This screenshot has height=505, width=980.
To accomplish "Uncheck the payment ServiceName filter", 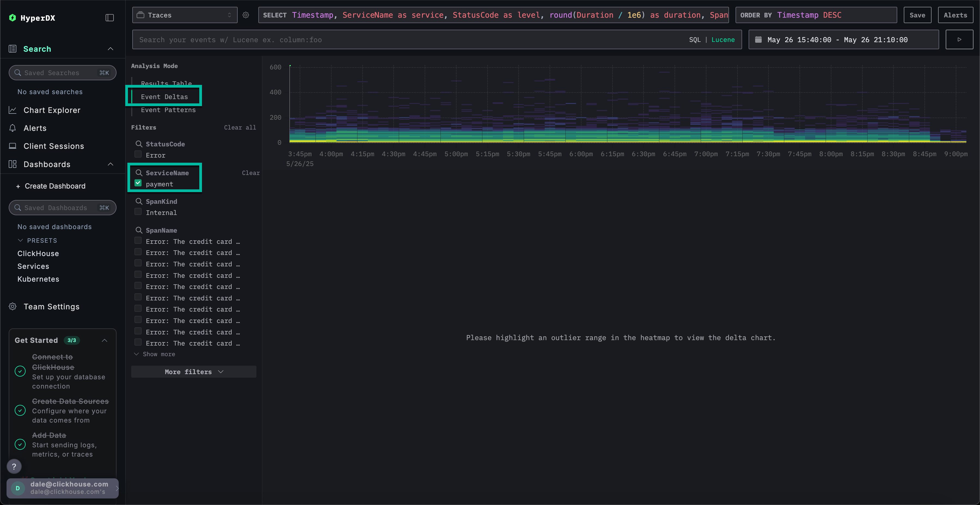I will tap(138, 183).
